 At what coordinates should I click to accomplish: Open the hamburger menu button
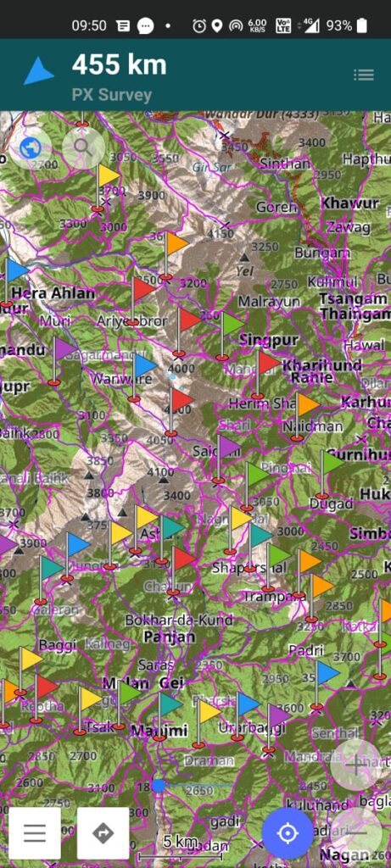pos(34,832)
